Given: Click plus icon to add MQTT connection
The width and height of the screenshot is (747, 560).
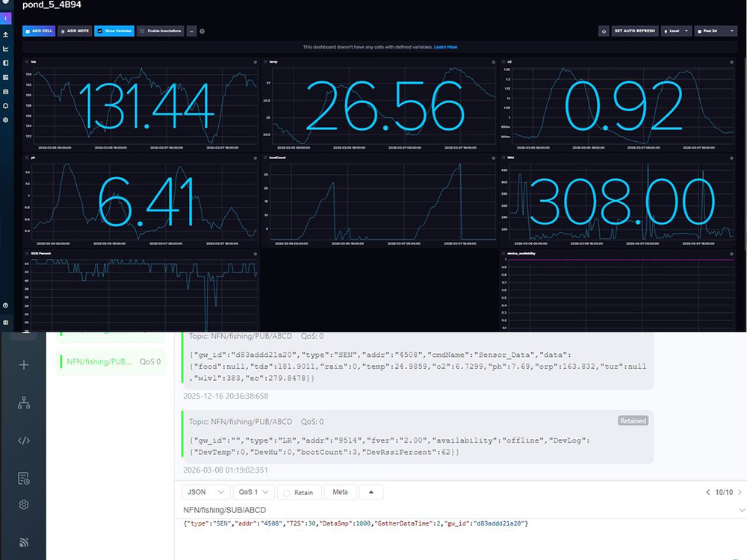Looking at the screenshot, I should point(24,365).
